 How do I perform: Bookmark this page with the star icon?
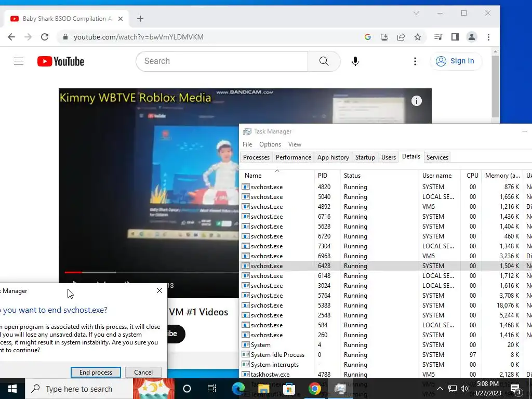point(418,37)
